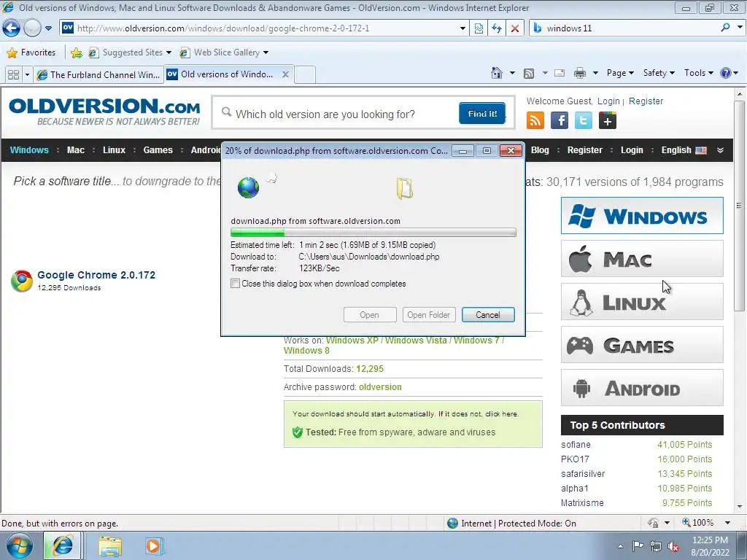Open the Suggested Sites dropdown
The width and height of the screenshot is (747, 560).
tap(169, 52)
